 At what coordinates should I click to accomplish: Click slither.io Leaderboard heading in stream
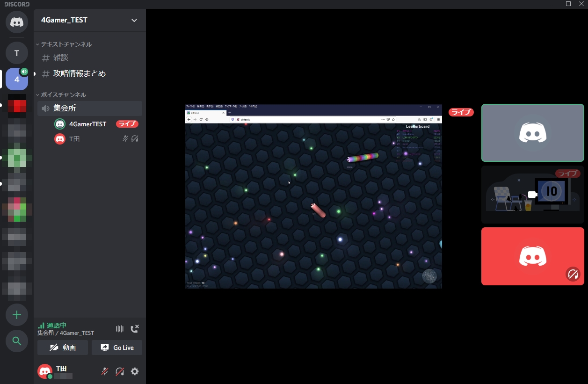point(418,126)
